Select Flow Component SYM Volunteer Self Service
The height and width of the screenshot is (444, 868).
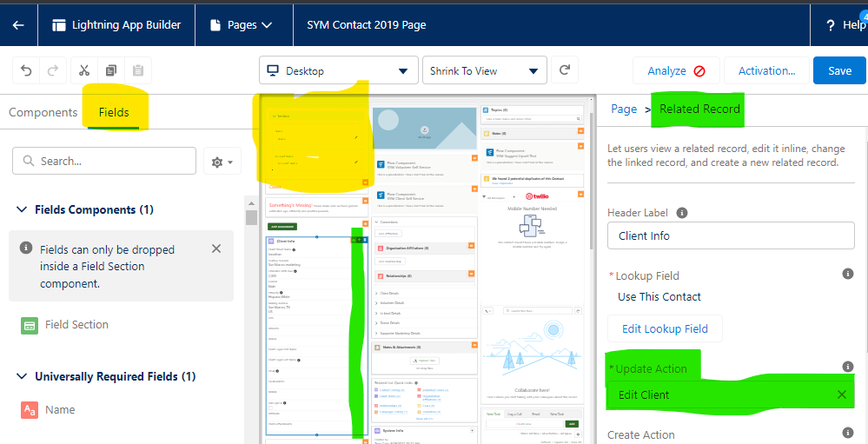pyautogui.click(x=423, y=168)
